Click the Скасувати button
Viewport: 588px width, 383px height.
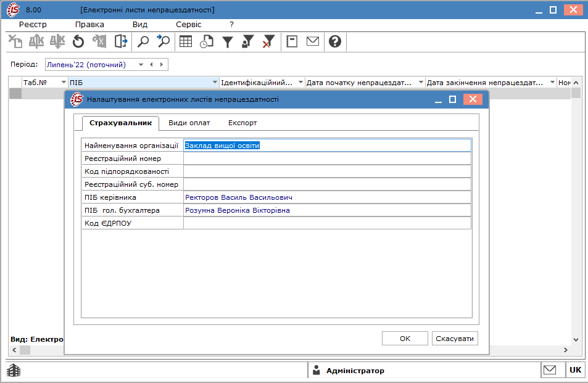455,339
